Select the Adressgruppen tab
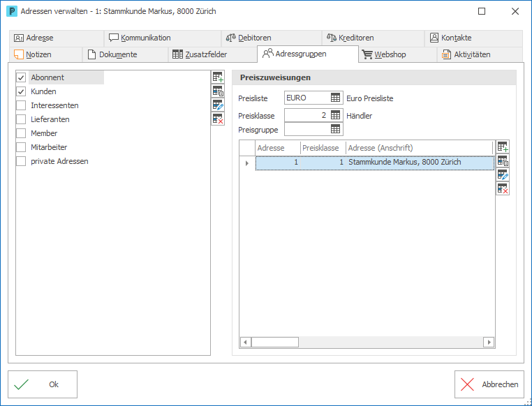Screen dimensions: 532x406 point(308,54)
